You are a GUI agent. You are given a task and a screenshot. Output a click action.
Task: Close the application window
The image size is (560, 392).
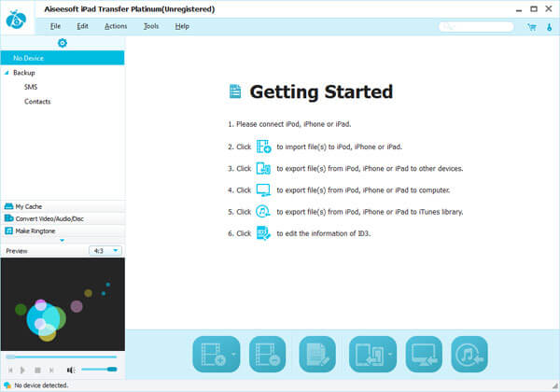(x=549, y=9)
